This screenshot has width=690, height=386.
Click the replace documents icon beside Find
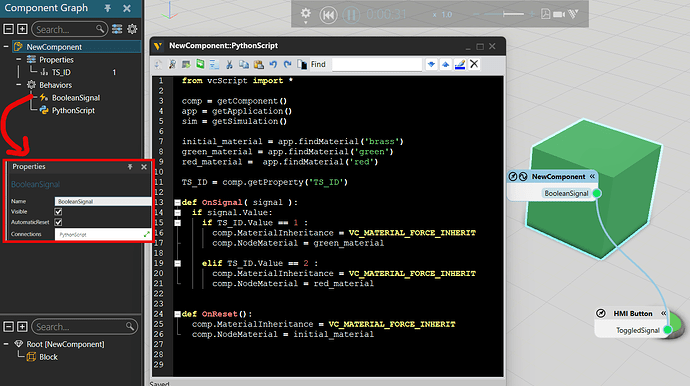pos(302,64)
